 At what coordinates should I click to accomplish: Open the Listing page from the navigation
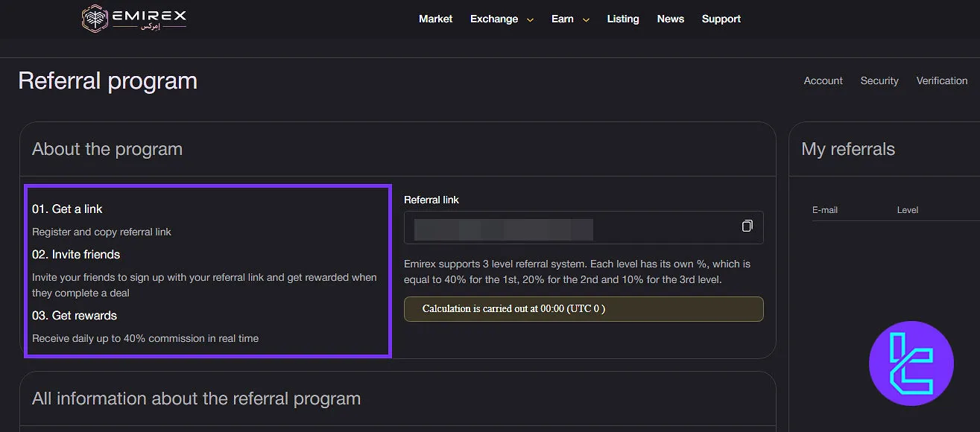point(623,19)
